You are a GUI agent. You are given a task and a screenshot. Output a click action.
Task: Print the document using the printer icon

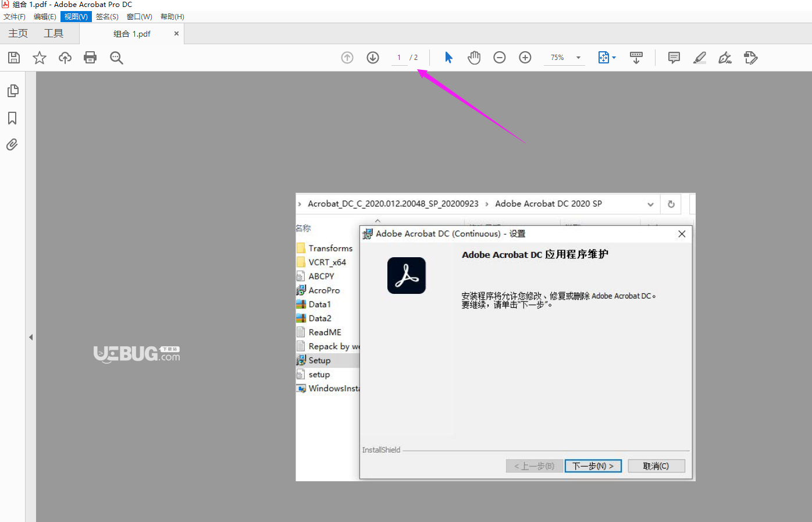tap(90, 58)
